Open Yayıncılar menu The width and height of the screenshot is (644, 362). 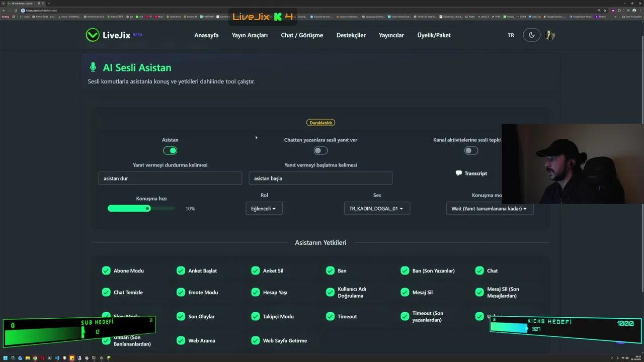point(391,35)
